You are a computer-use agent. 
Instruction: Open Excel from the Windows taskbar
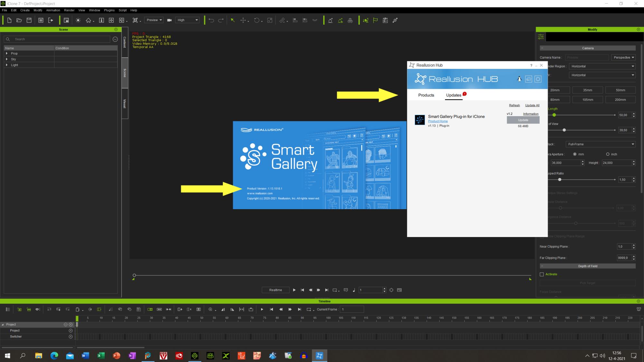coord(101,356)
